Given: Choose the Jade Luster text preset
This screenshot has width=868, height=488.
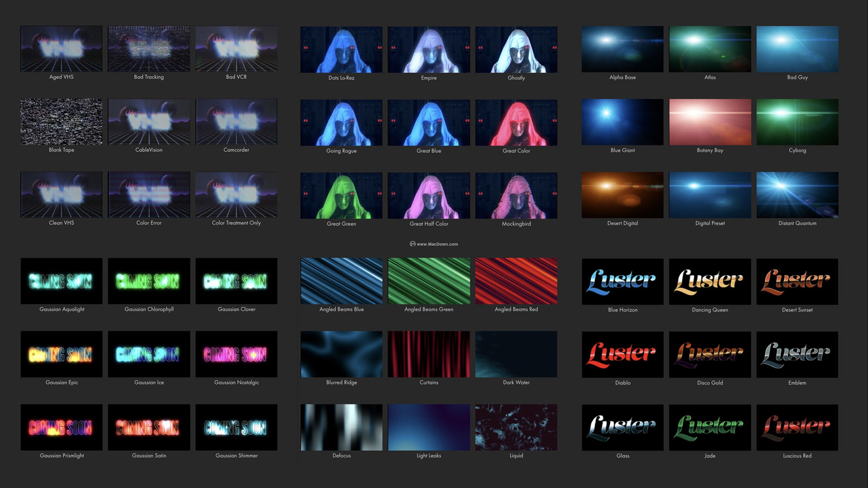Looking at the screenshot, I should pyautogui.click(x=710, y=427).
